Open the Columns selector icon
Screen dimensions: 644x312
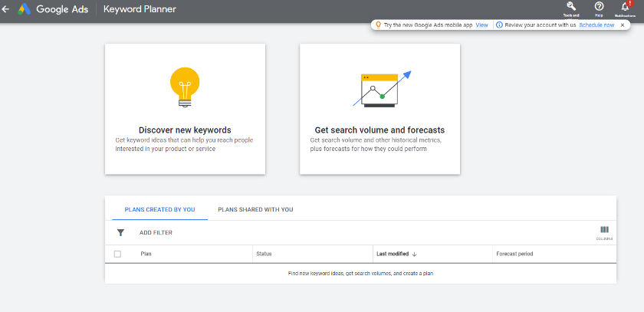pyautogui.click(x=605, y=230)
